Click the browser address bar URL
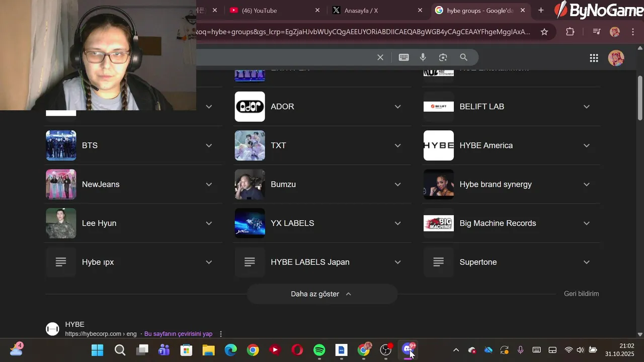The width and height of the screenshot is (644, 362). click(x=363, y=32)
